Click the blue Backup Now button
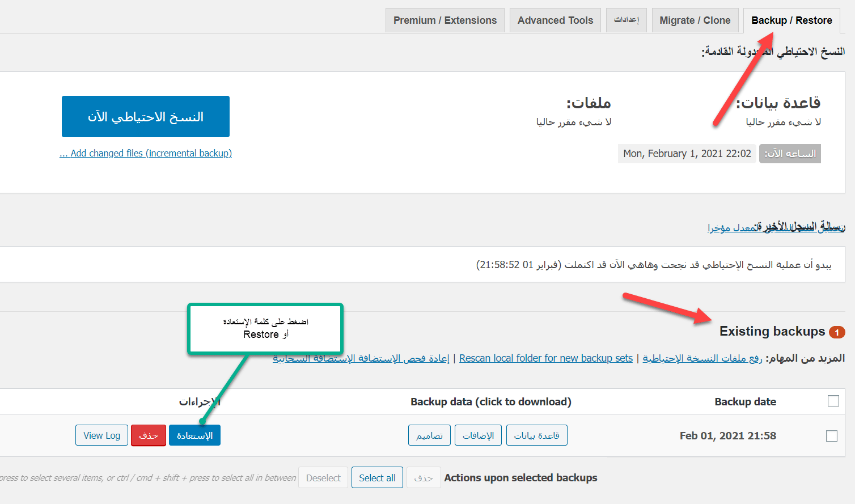 coord(145,116)
